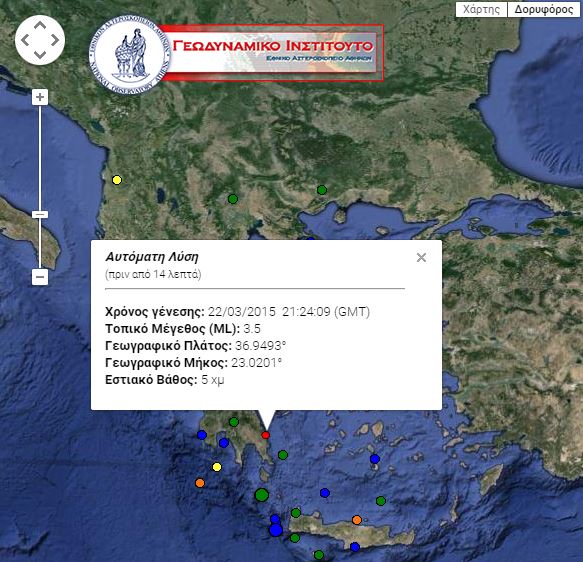Switch to the Δορυφόρος satellite view

(x=544, y=9)
